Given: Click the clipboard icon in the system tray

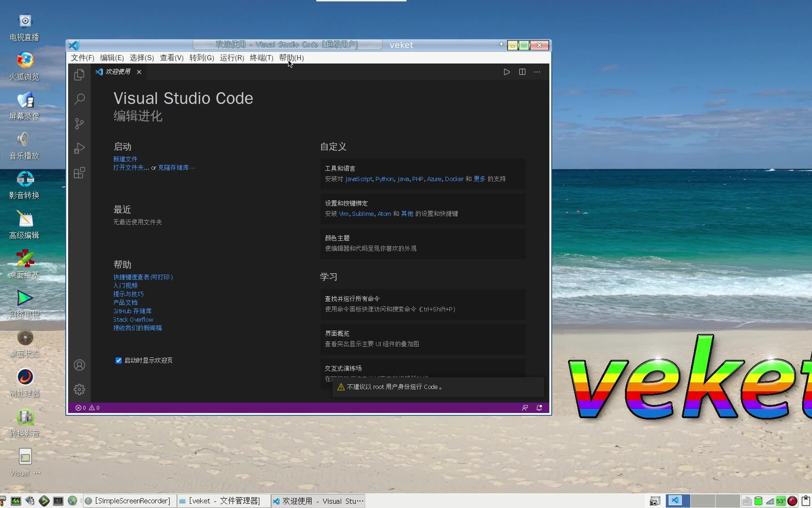Looking at the screenshot, I should point(806,501).
